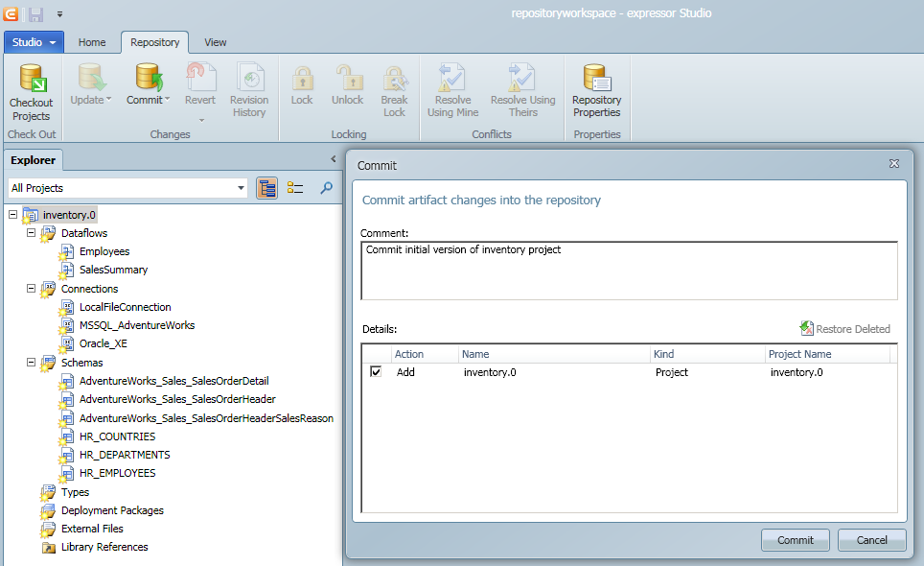Click the Commit button in dialog
This screenshot has width=924, height=566.
tap(795, 540)
